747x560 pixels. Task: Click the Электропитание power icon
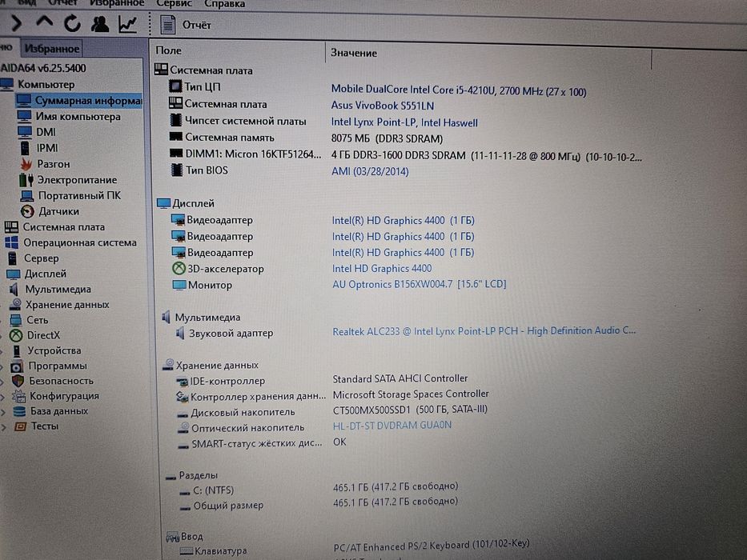tap(26, 179)
